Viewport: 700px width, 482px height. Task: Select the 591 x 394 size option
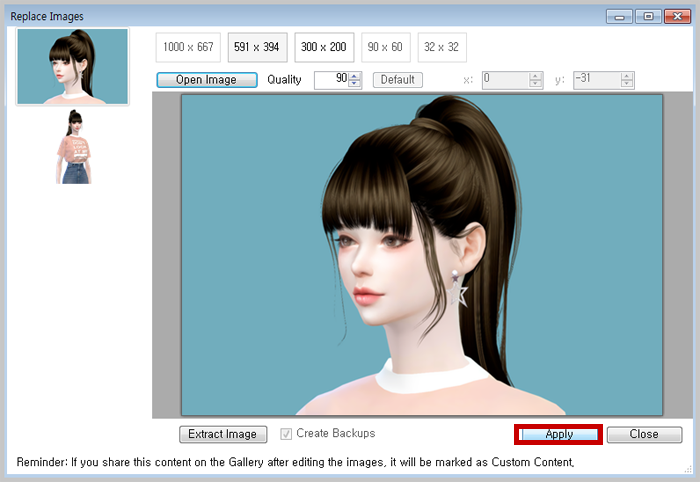257,47
